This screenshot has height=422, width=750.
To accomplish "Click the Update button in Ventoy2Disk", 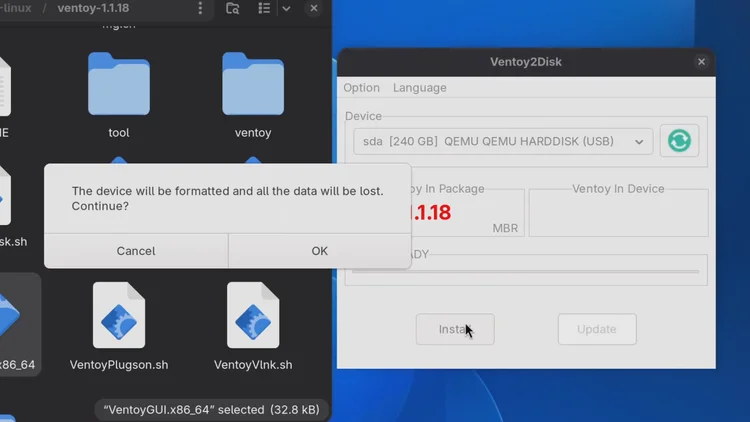I will (597, 329).
